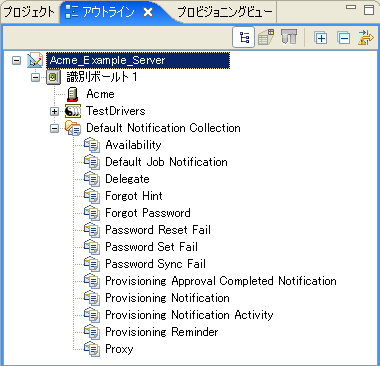Collapse the 識別ボールト 1 node
This screenshot has width=380, height=366.
(35, 77)
